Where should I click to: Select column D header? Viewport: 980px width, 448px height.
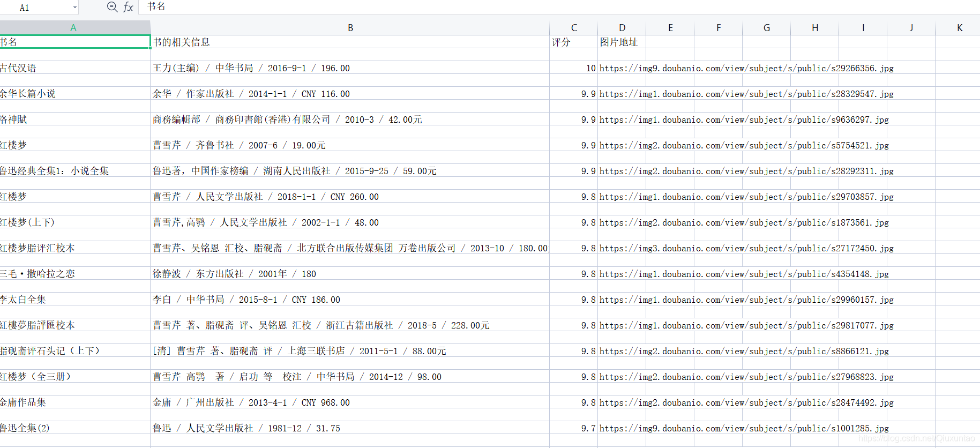pyautogui.click(x=622, y=28)
